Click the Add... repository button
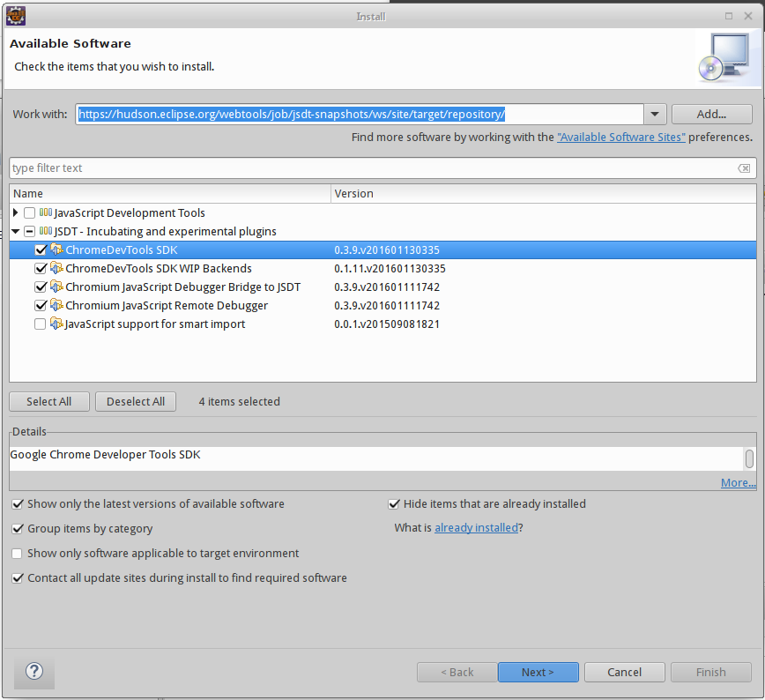 click(x=711, y=115)
